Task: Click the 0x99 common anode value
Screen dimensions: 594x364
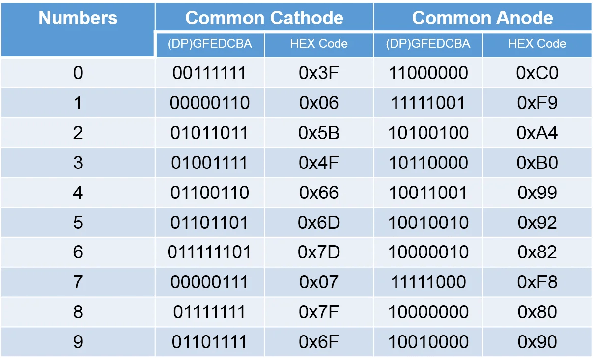Action: click(x=537, y=193)
